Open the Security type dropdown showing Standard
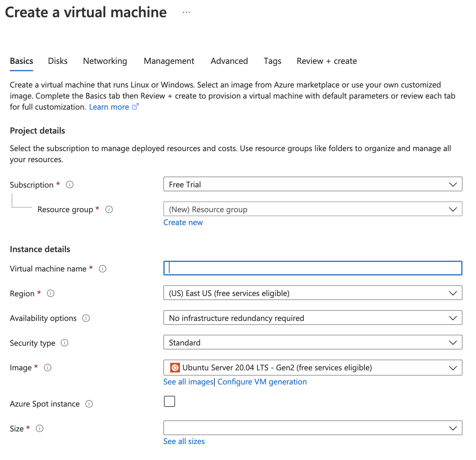 click(313, 342)
